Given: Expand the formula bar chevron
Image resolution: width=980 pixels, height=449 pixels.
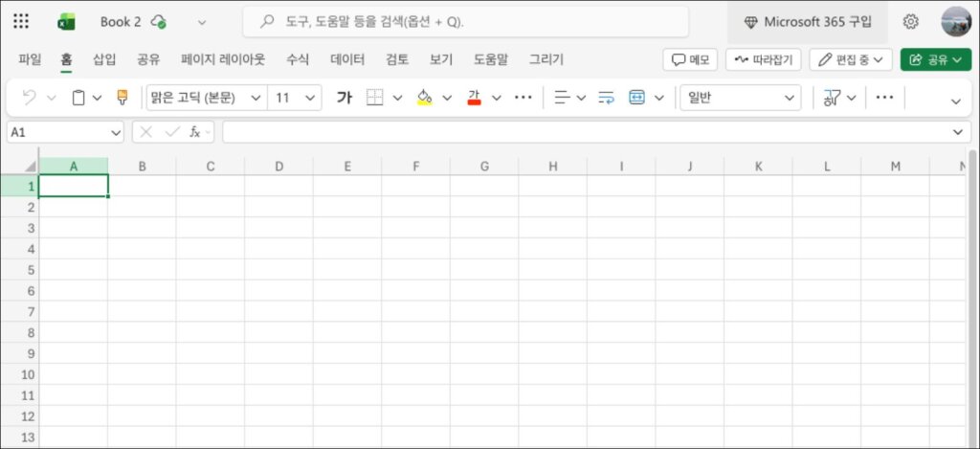Looking at the screenshot, I should (x=958, y=132).
